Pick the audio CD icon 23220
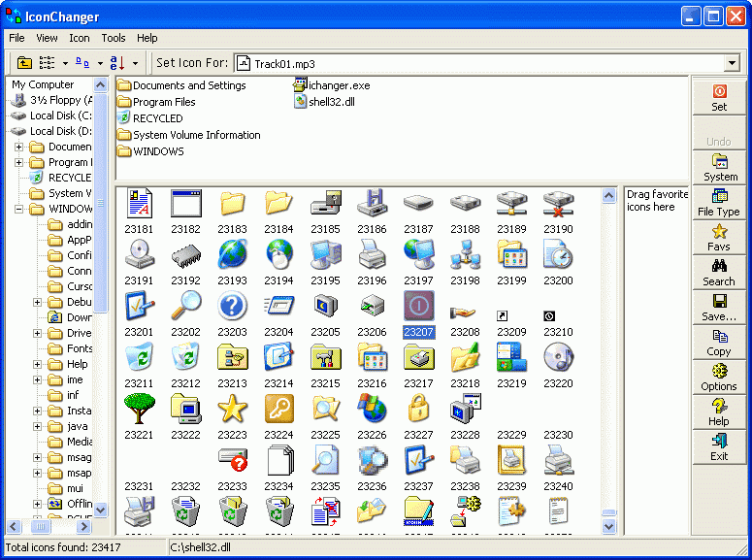The image size is (752, 560). coord(558,356)
